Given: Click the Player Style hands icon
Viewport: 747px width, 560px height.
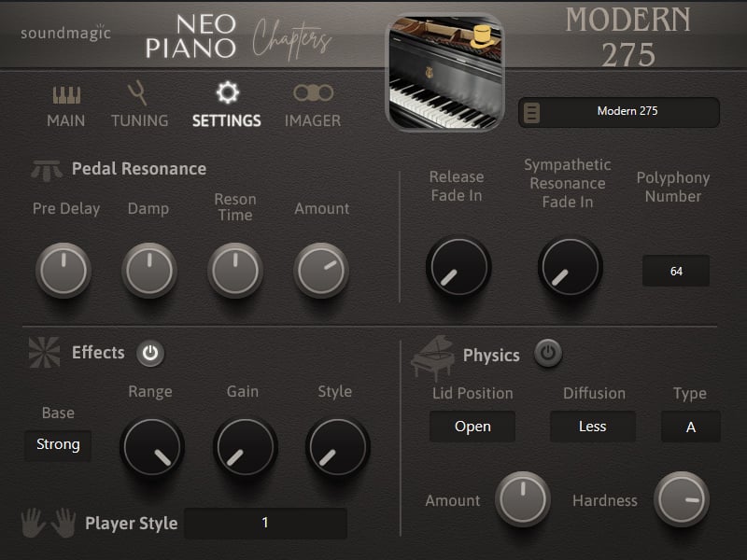Looking at the screenshot, I should click(49, 523).
